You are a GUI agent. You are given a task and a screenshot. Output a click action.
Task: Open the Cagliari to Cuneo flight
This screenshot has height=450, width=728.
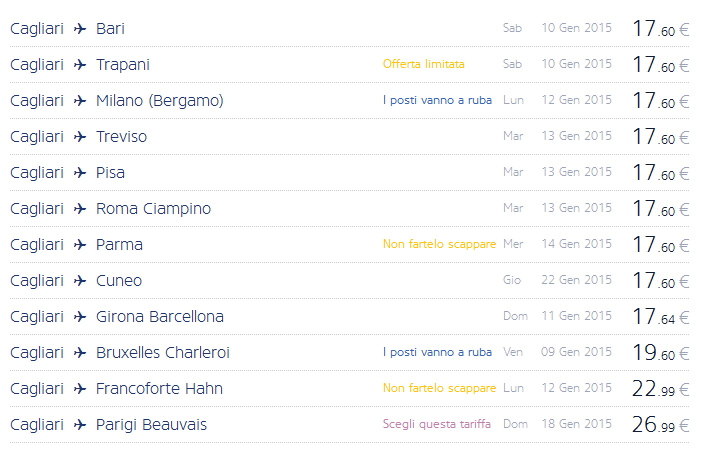point(119,281)
